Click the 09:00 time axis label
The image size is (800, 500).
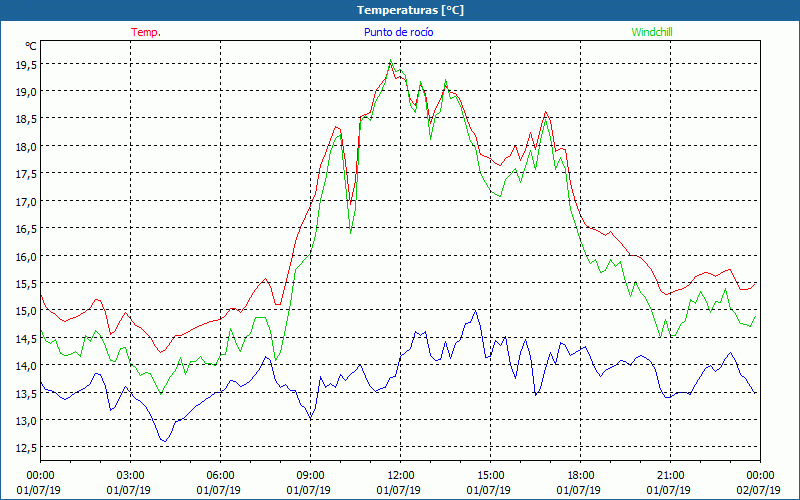[x=310, y=476]
